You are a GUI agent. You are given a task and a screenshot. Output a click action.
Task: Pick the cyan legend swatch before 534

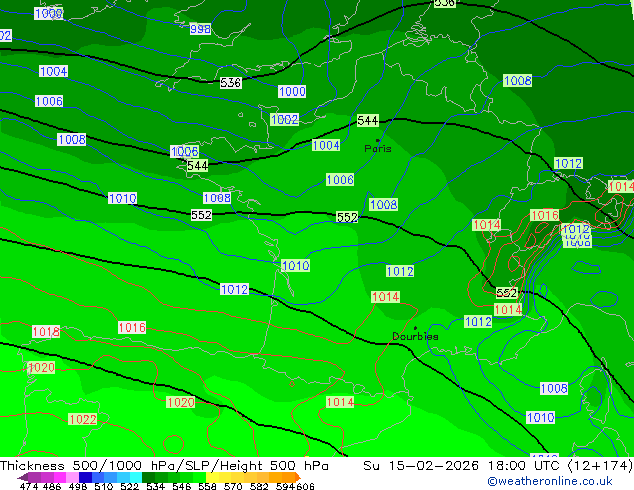click(136, 477)
